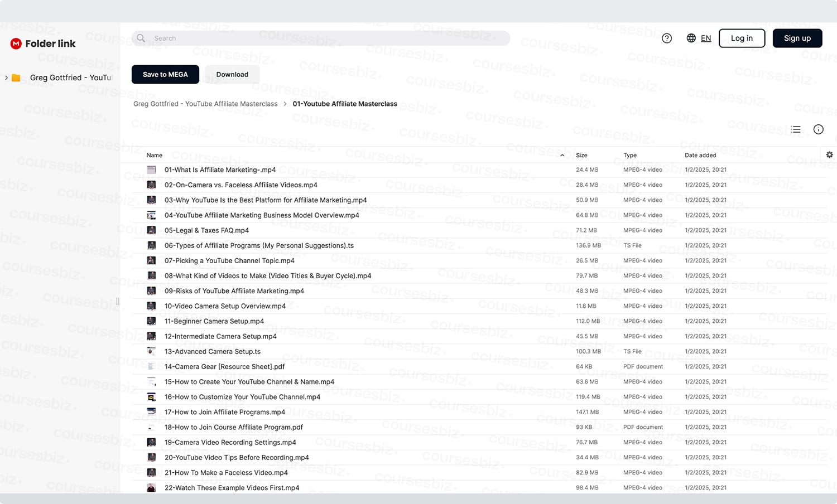Click 01-Youtube Affiliate Masterclass breadcrumb
Screen dimensions: 837x504
pos(345,104)
